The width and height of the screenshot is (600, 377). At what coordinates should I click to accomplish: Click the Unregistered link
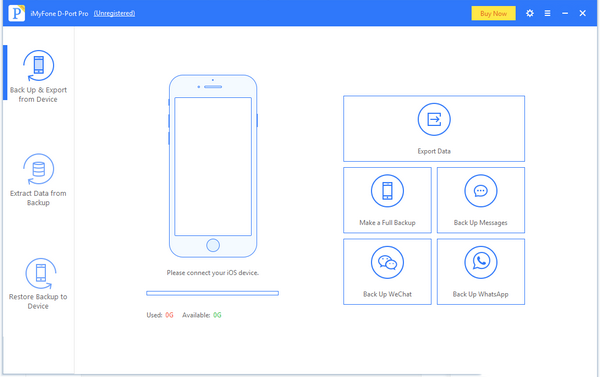[114, 13]
